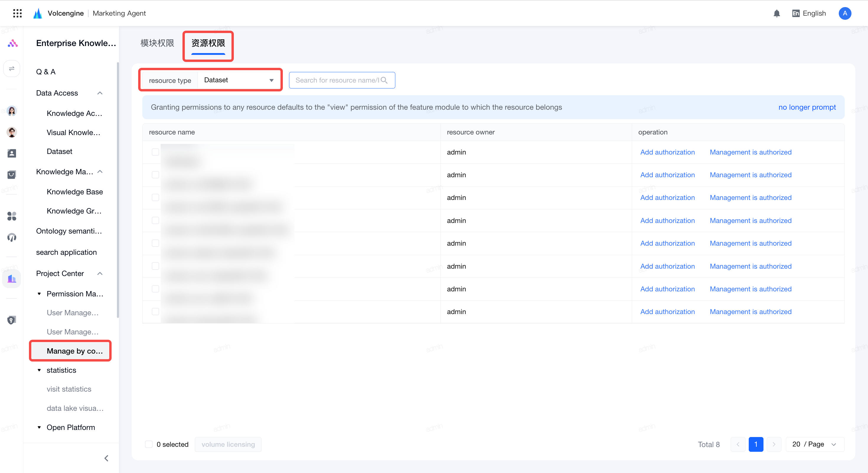Click the shopping bag icon in sidebar

12,174
